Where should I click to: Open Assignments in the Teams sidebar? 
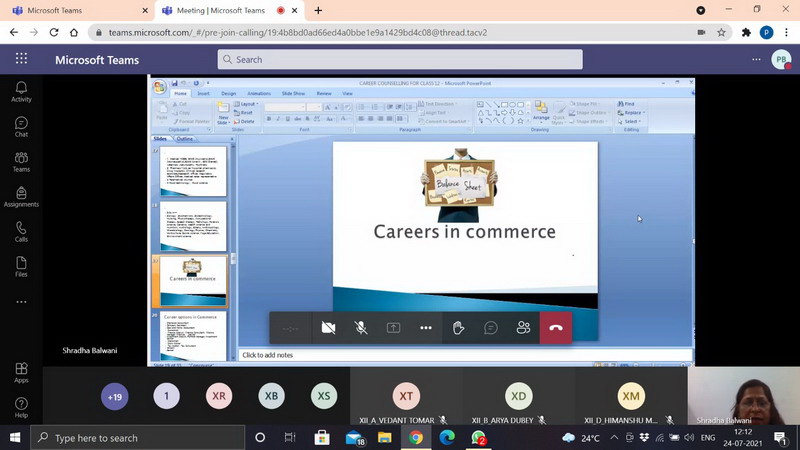pyautogui.click(x=21, y=197)
